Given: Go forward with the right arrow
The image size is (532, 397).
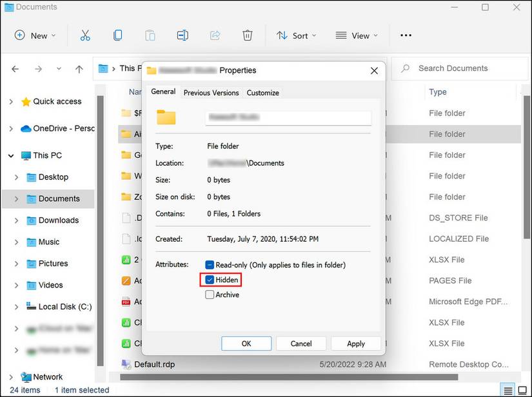Looking at the screenshot, I should coord(38,69).
